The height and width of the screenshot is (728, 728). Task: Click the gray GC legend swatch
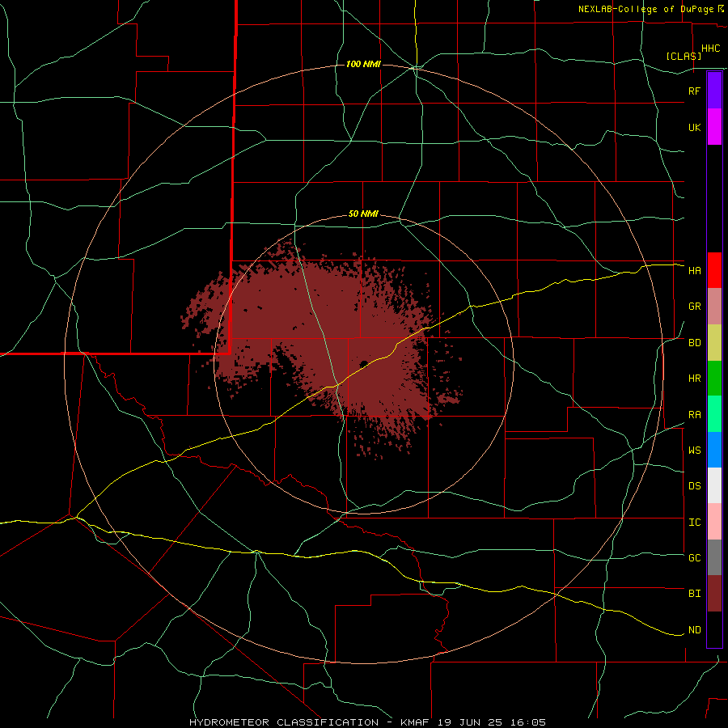[714, 557]
